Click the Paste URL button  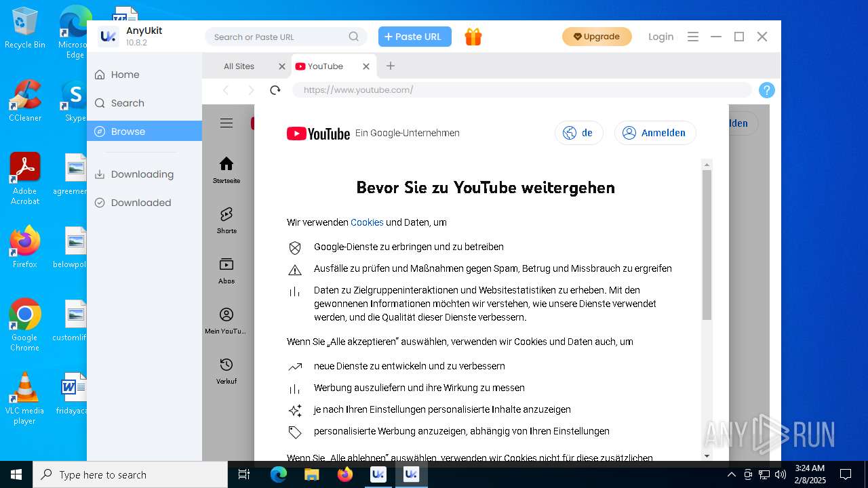pyautogui.click(x=415, y=37)
